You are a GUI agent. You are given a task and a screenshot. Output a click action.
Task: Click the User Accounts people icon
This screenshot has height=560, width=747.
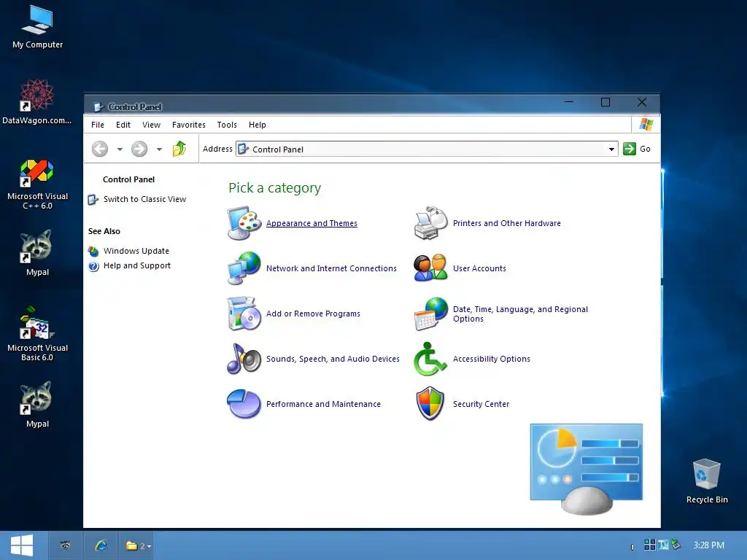(430, 268)
